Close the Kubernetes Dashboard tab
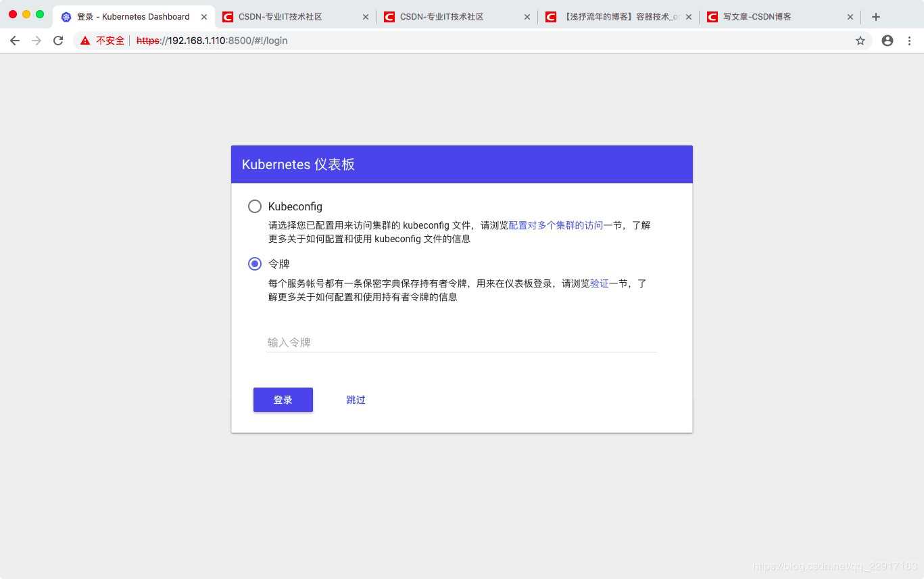Screen dimensions: 924x579 (x=204, y=17)
